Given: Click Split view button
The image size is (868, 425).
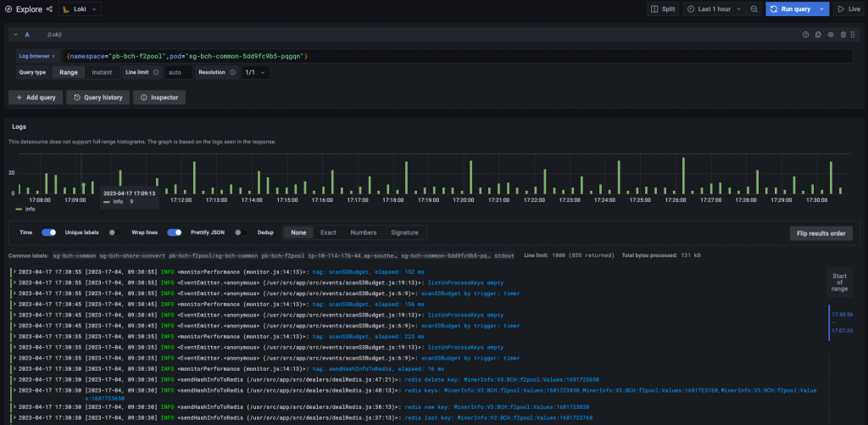Looking at the screenshot, I should [663, 8].
